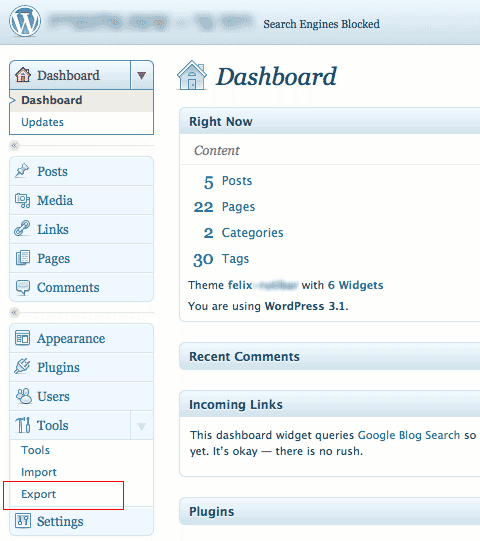480x541 pixels.
Task: Open the Media library icon
Action: tap(22, 200)
